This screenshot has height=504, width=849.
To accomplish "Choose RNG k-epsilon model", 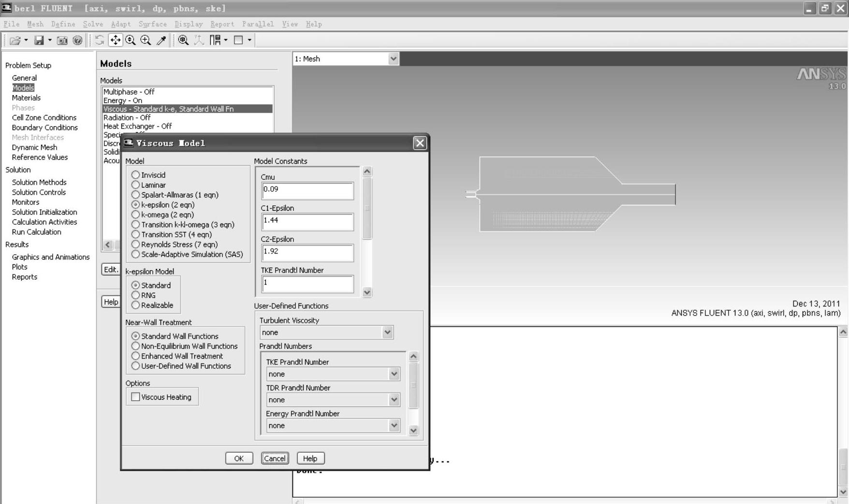I will pyautogui.click(x=144, y=295).
